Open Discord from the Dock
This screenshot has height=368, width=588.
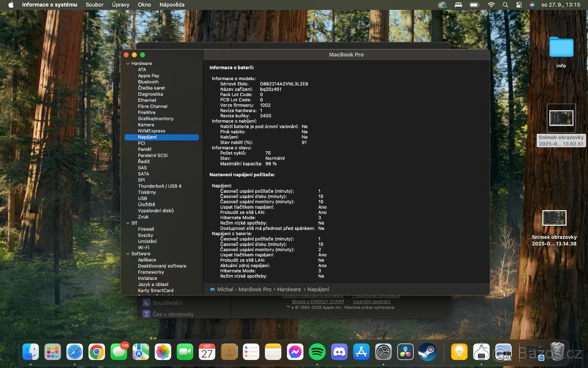point(340,352)
